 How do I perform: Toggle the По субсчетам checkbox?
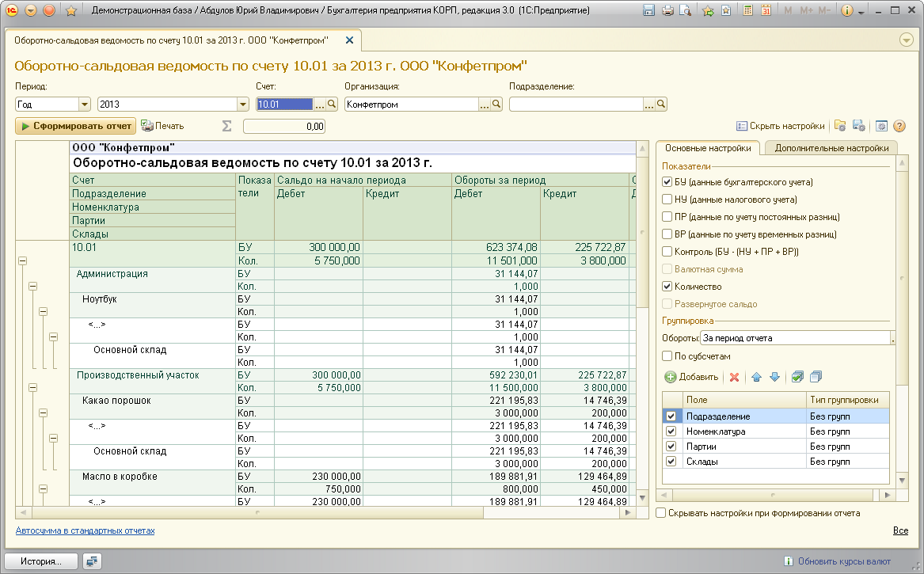point(667,356)
